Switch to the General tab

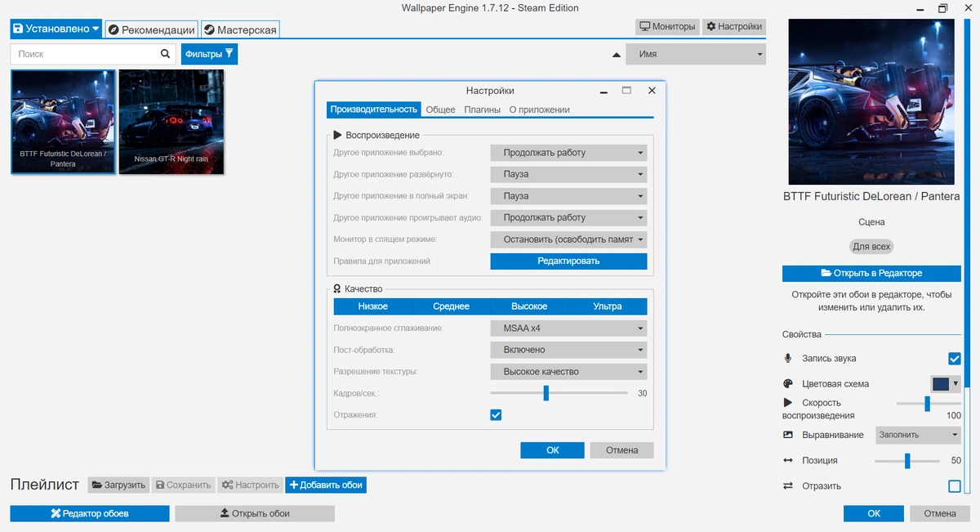[x=440, y=110]
